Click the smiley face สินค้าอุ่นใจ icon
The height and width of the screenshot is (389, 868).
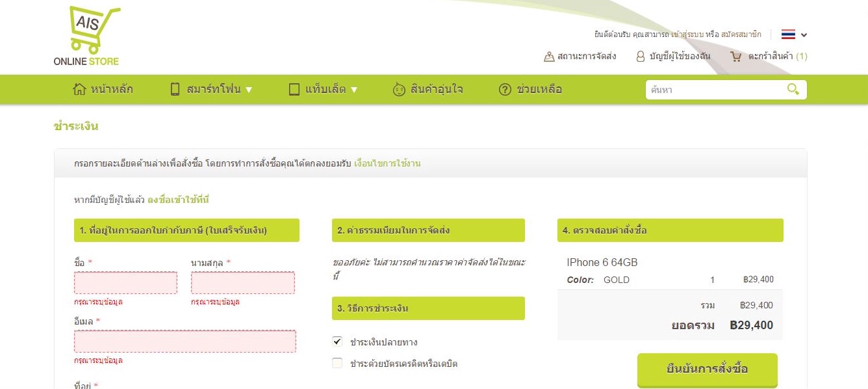400,90
